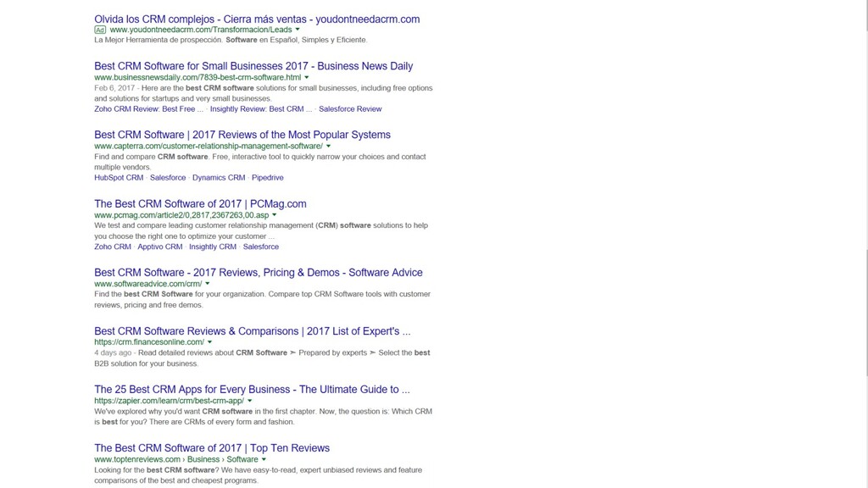Open the Dynamics CRM sitelink
The image size is (868, 488).
tap(219, 178)
